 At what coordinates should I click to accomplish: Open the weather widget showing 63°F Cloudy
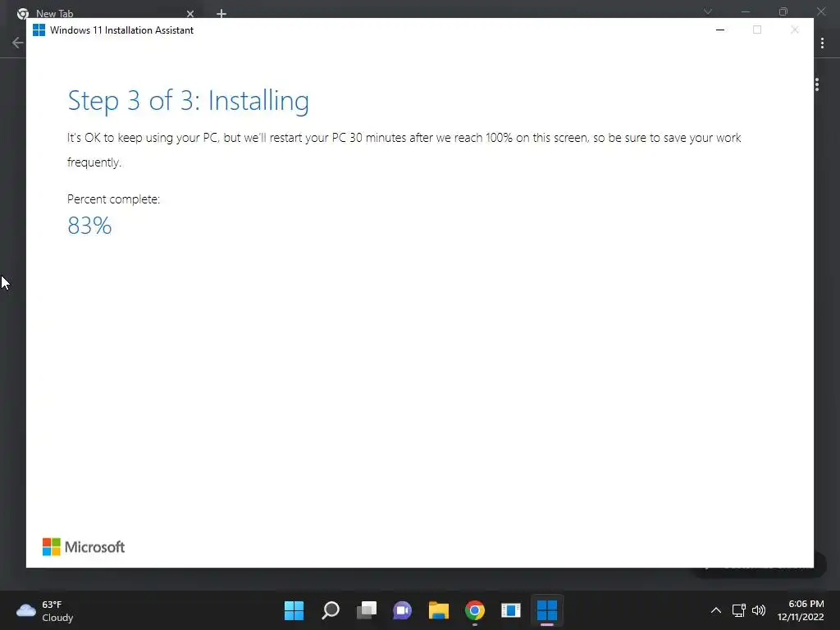(x=45, y=610)
